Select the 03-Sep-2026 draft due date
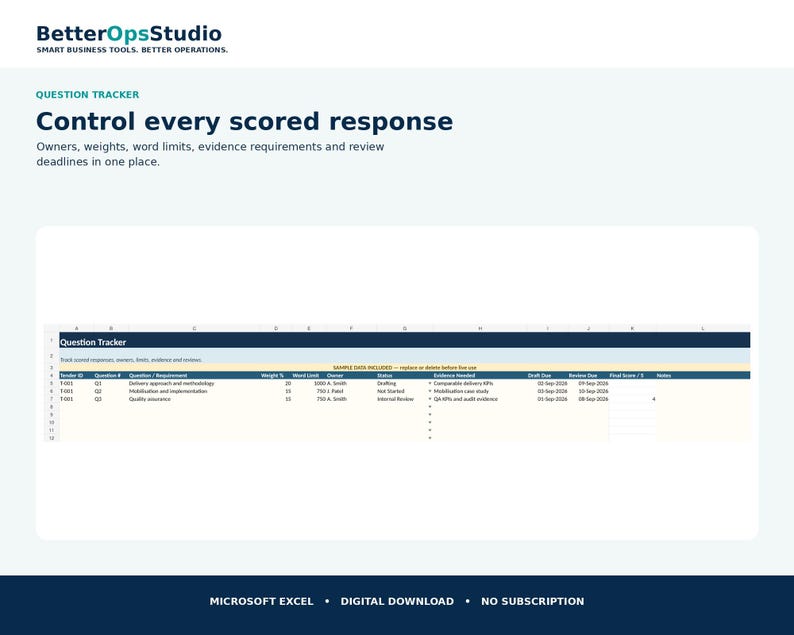The image size is (794, 635). [x=547, y=391]
